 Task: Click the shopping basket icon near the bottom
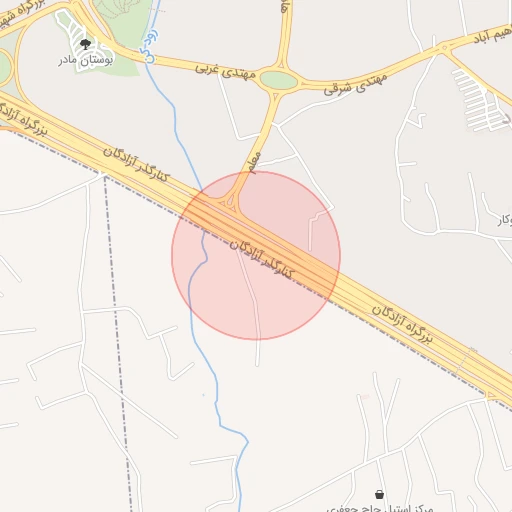(379, 494)
